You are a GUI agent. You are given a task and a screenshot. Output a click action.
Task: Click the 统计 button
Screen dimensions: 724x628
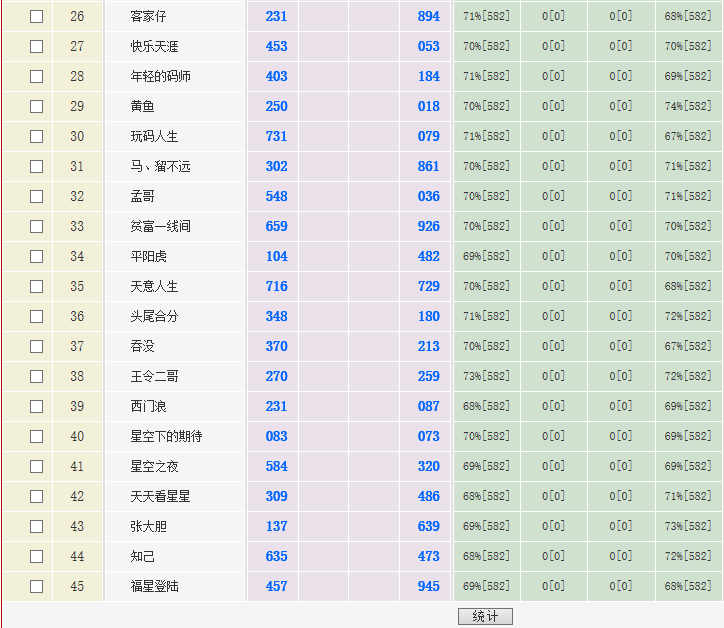[x=485, y=616]
